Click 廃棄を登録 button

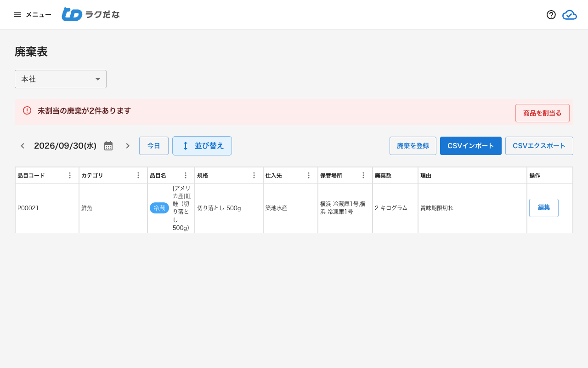(x=413, y=146)
